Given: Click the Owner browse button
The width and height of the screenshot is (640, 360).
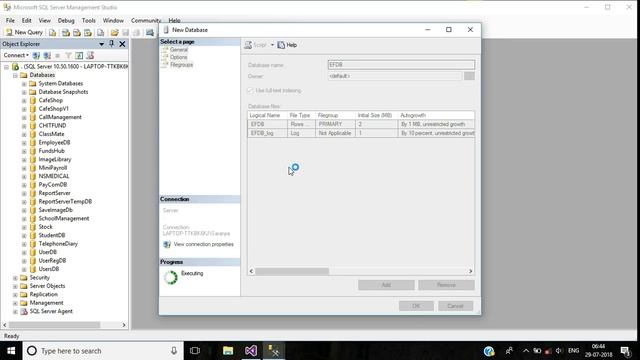Looking at the screenshot, I should pos(469,76).
